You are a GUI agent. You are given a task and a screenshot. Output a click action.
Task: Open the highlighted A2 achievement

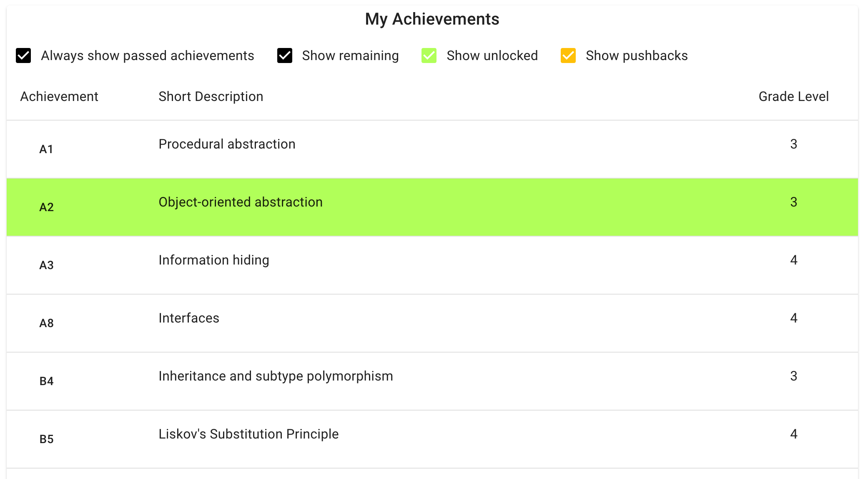(46, 207)
